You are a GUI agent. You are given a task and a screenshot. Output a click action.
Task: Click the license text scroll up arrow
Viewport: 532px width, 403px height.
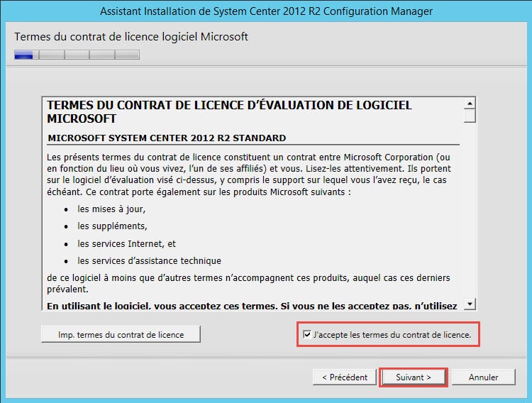(470, 103)
